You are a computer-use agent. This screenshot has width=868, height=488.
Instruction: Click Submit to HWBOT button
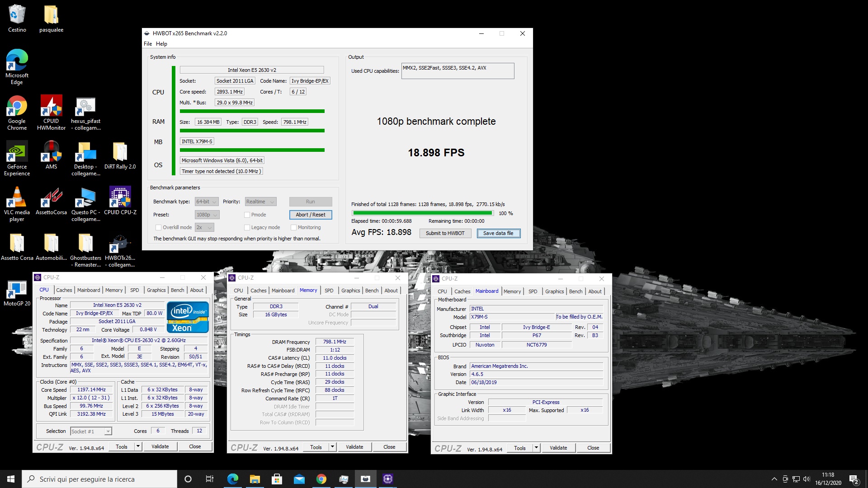pos(445,233)
